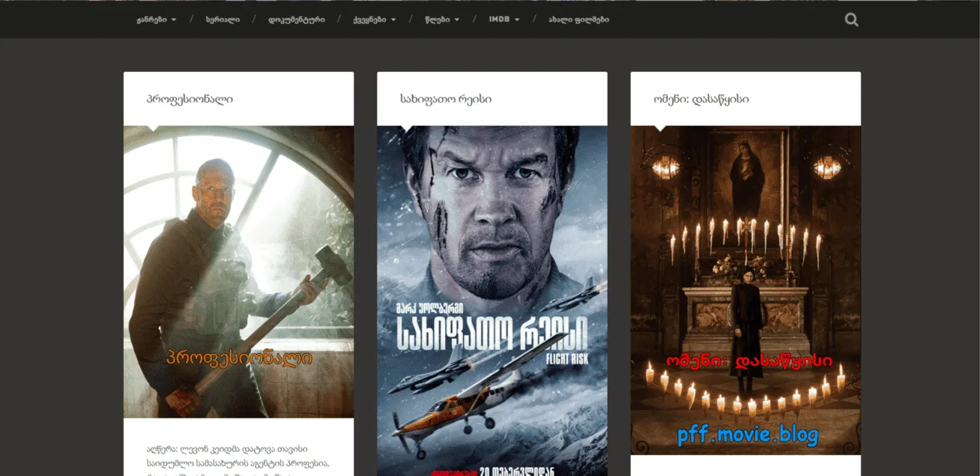Open the სერიალი menu item
This screenshot has width=980, height=476.
click(223, 19)
